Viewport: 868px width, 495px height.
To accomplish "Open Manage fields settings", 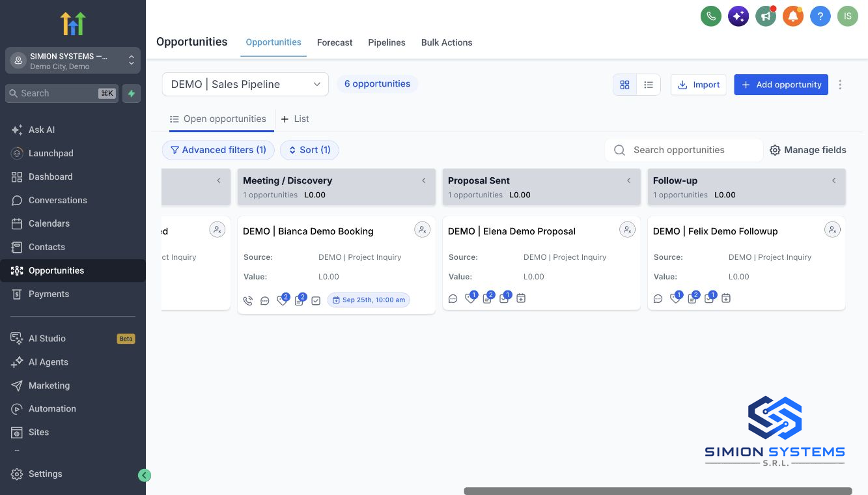I will (808, 150).
